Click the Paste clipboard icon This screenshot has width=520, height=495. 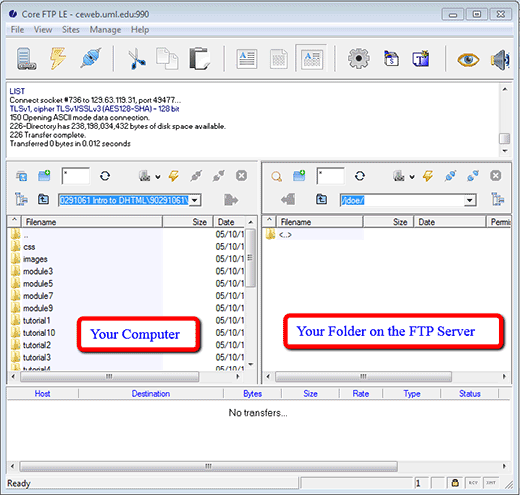click(199, 59)
